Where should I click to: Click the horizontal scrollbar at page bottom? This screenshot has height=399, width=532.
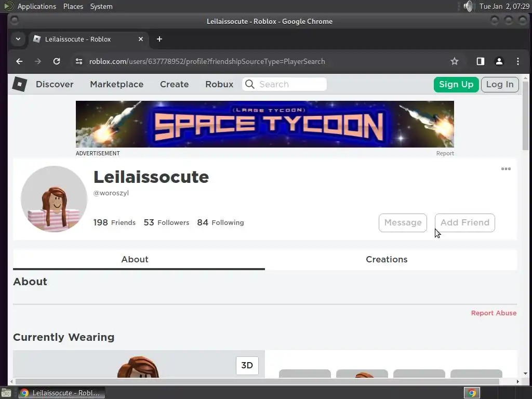coord(257,381)
